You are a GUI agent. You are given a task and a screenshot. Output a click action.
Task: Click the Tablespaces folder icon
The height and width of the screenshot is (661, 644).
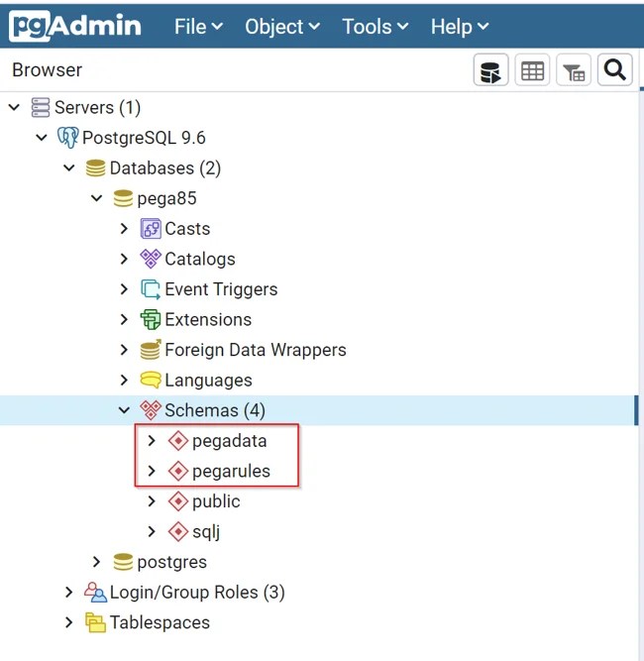point(95,622)
